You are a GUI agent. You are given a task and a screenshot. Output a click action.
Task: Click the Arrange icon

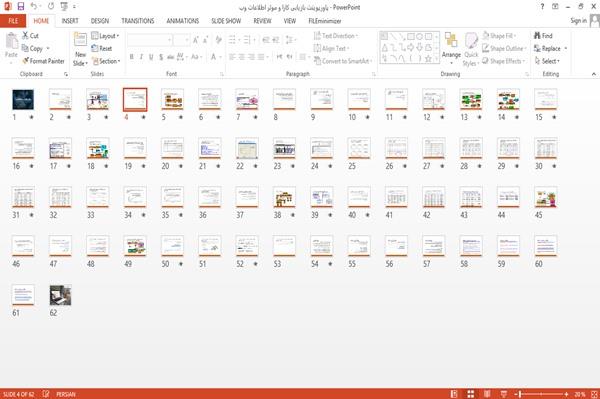click(x=451, y=41)
